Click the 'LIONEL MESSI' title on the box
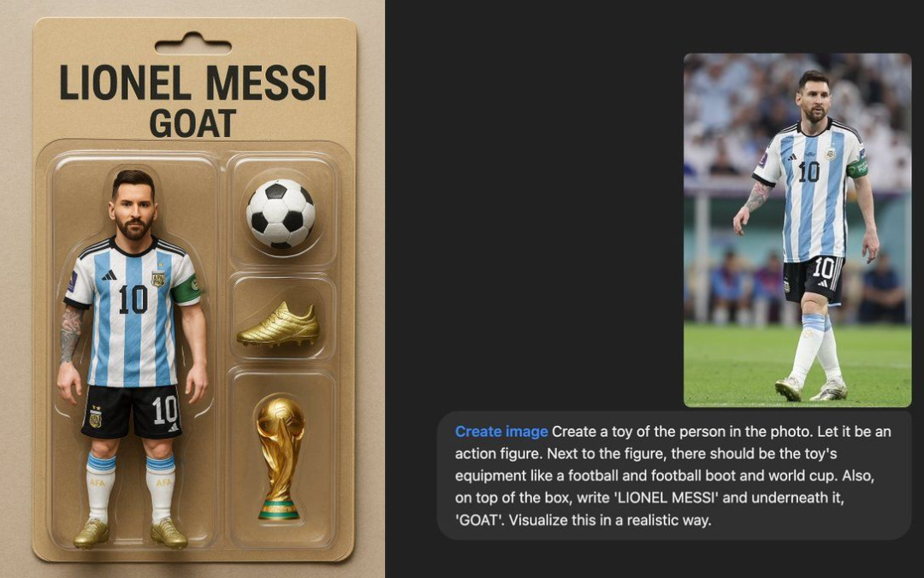Image resolution: width=924 pixels, height=578 pixels. coord(192,82)
